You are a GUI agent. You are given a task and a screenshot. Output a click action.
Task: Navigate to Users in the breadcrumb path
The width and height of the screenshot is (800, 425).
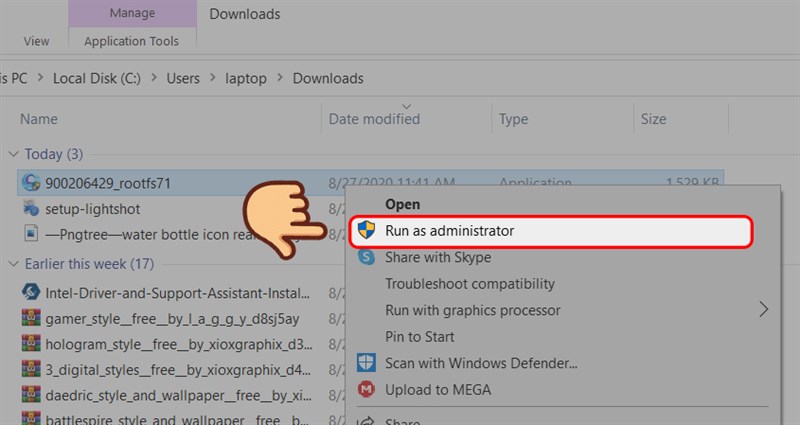(x=182, y=78)
